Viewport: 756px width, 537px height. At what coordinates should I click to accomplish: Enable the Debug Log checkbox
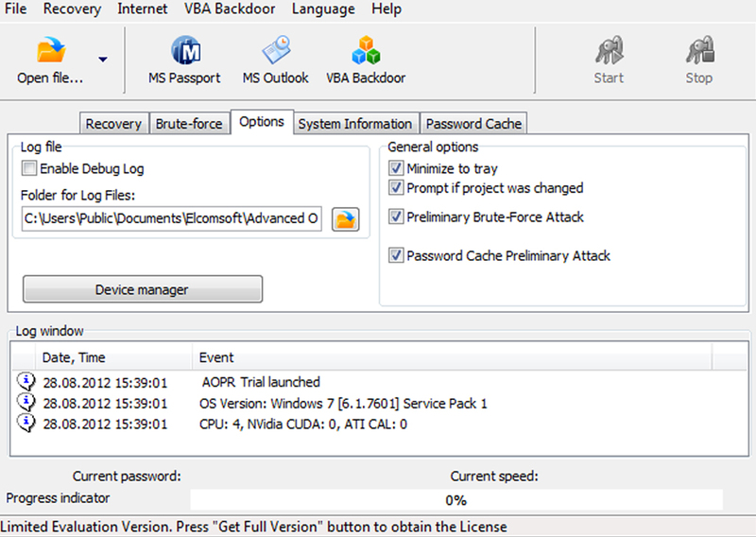pos(29,168)
